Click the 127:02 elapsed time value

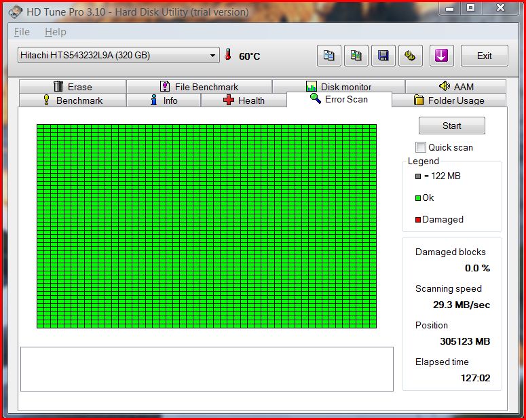[x=475, y=378]
